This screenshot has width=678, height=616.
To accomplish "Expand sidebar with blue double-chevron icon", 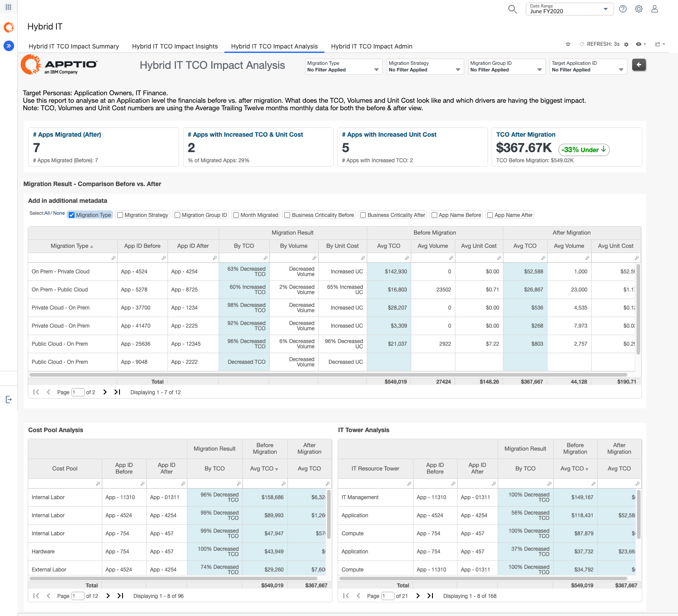I will [9, 46].
